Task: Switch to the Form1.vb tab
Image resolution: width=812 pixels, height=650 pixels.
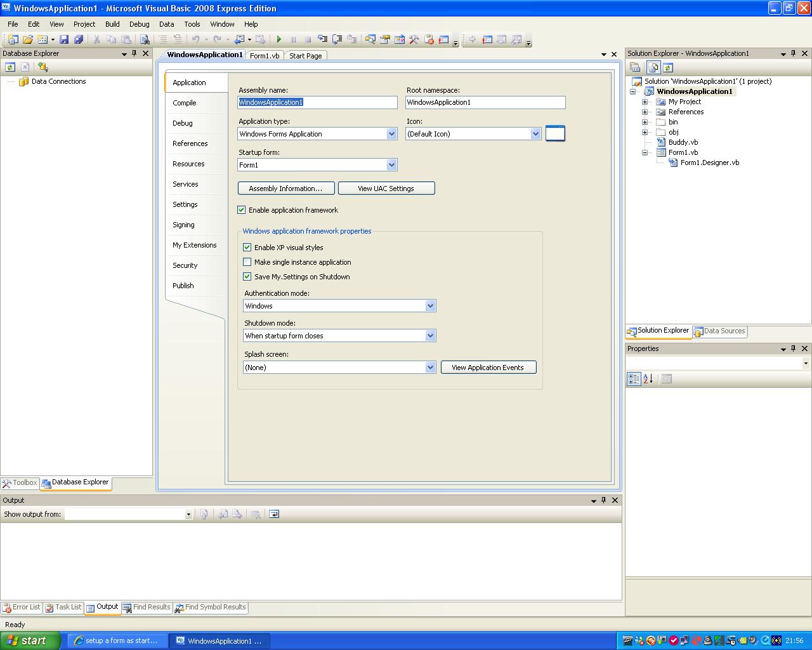Action: 265,56
